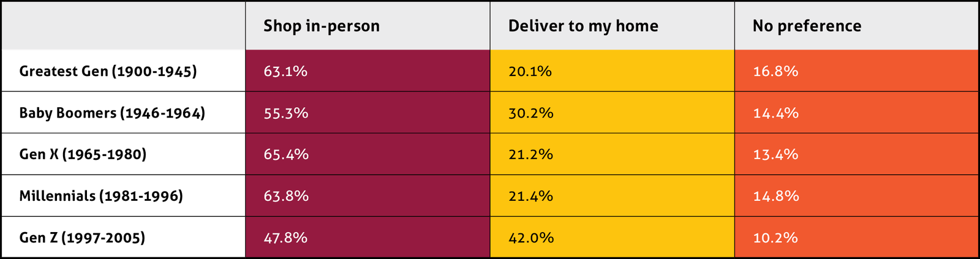Select the 14.4% no preference cell
The height and width of the screenshot is (259, 980).
[x=775, y=113]
